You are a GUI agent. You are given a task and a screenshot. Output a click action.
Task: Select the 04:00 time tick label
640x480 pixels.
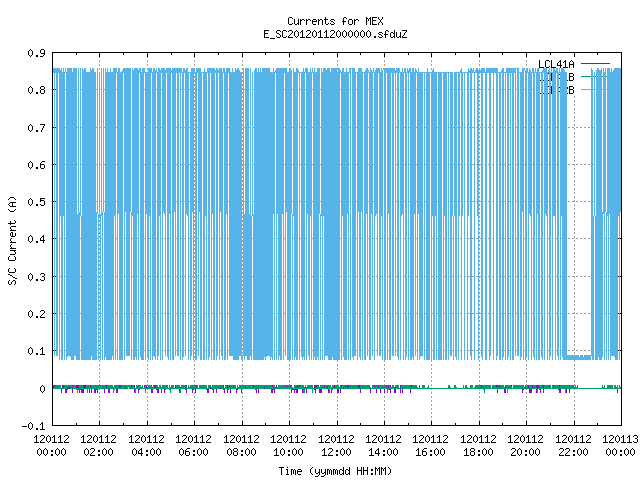[146, 452]
